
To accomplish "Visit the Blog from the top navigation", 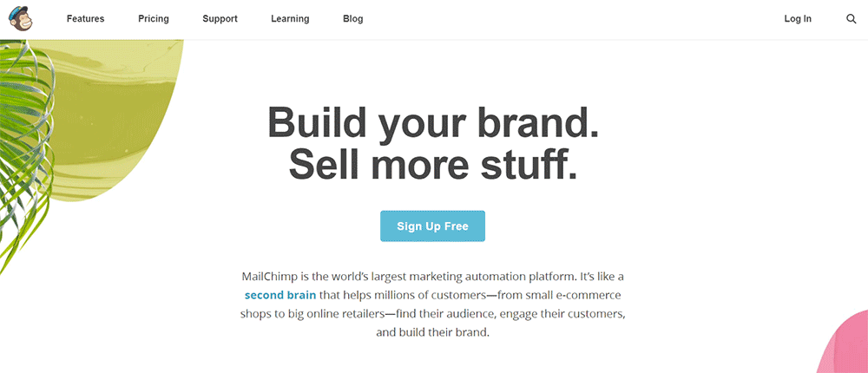I will [353, 19].
